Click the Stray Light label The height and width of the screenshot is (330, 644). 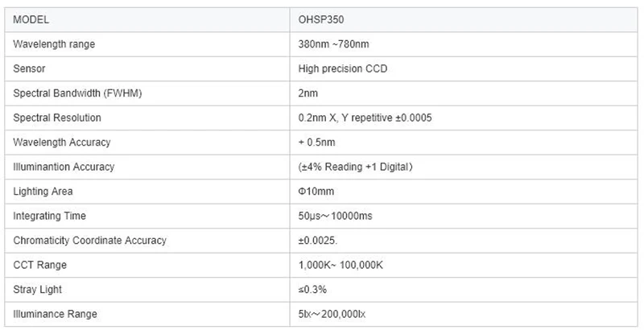(x=37, y=290)
